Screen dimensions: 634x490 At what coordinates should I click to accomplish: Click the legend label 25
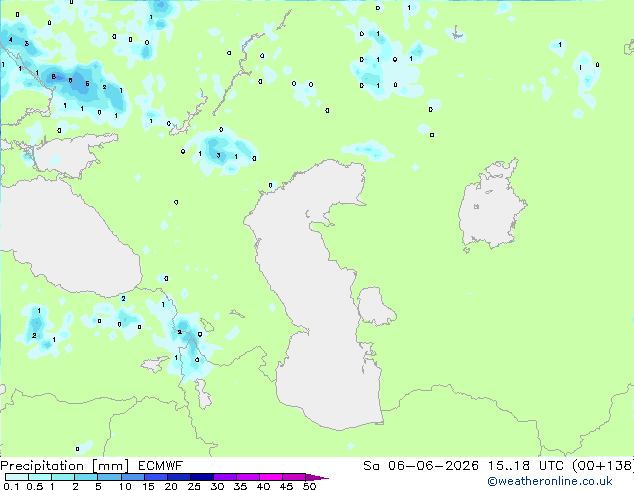[194, 486]
